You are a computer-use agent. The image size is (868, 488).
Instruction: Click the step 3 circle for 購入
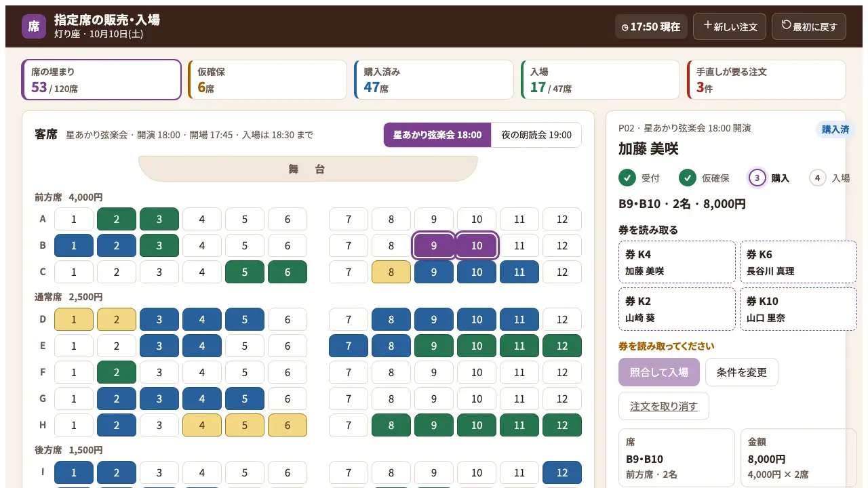(x=757, y=178)
